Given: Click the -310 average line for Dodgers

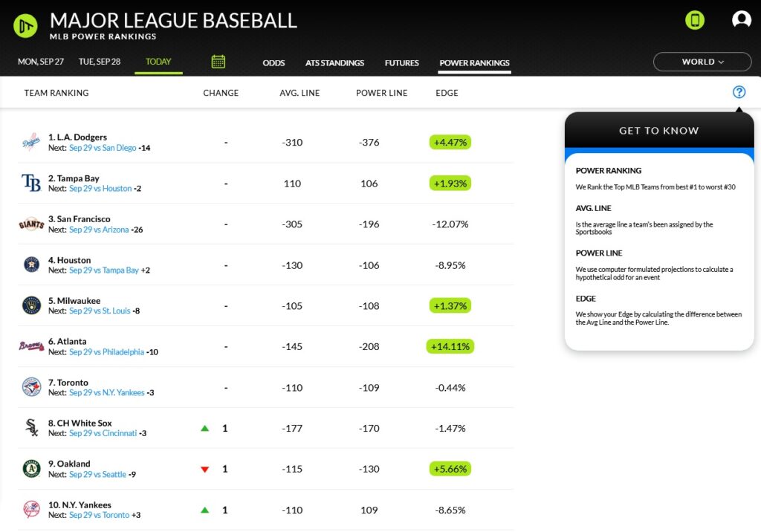Looking at the screenshot, I should pyautogui.click(x=292, y=142).
